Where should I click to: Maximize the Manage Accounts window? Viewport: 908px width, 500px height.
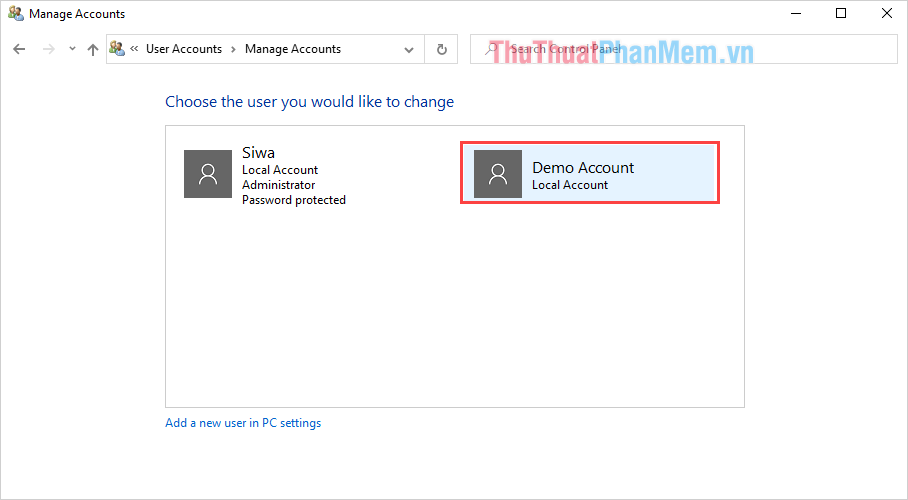pos(841,13)
